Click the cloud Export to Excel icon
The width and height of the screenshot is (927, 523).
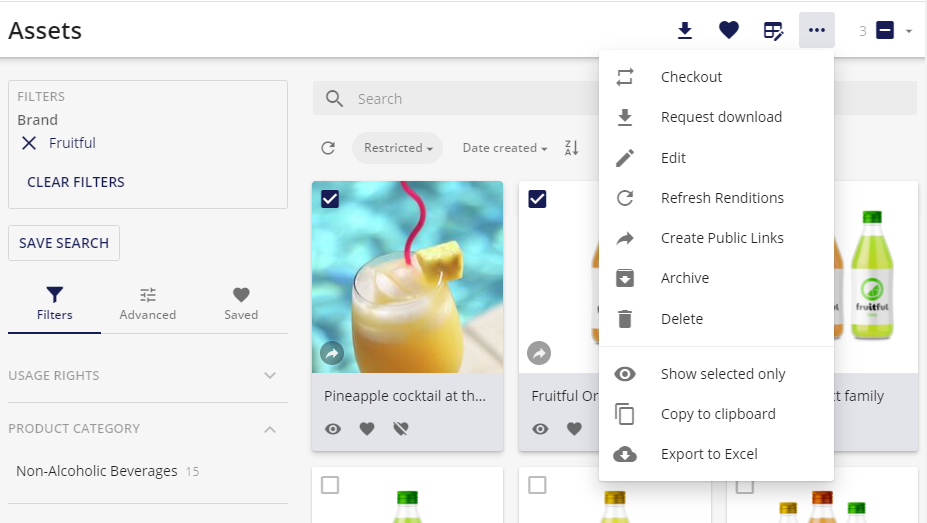pyautogui.click(x=625, y=454)
